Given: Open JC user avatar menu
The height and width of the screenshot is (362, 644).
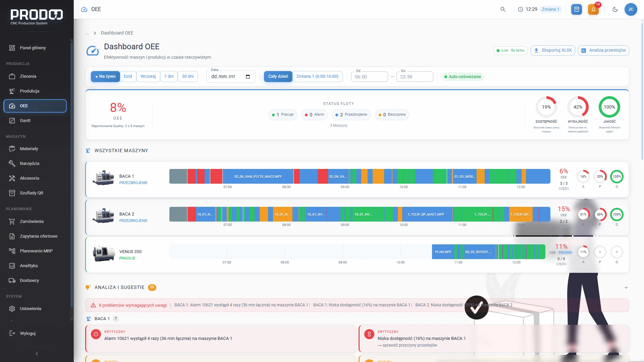Looking at the screenshot, I should click(x=631, y=9).
